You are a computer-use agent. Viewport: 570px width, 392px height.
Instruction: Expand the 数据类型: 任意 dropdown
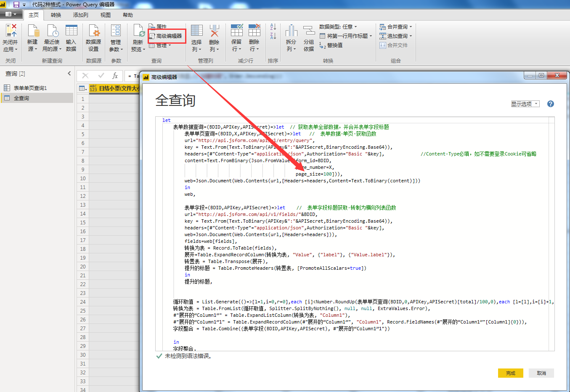[338, 27]
